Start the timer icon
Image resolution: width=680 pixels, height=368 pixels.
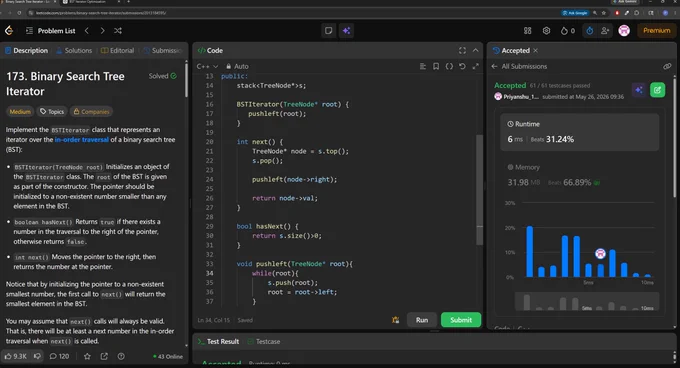click(590, 31)
